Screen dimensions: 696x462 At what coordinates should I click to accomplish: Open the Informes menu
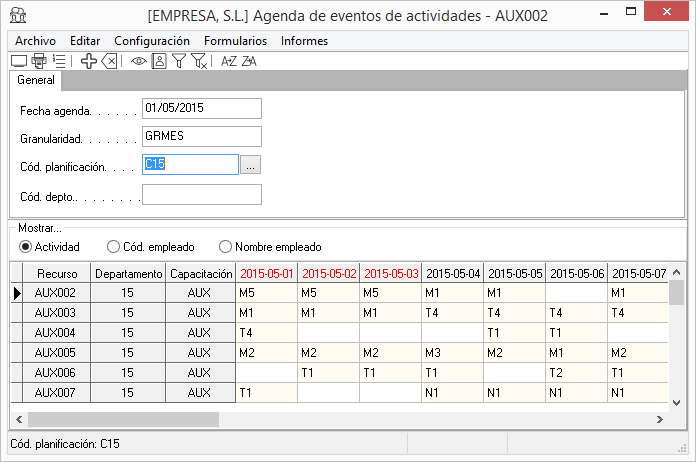coord(304,41)
